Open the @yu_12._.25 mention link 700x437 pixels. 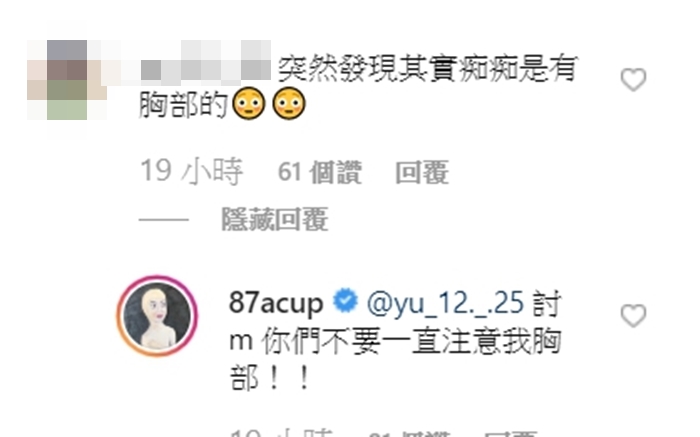coord(445,304)
